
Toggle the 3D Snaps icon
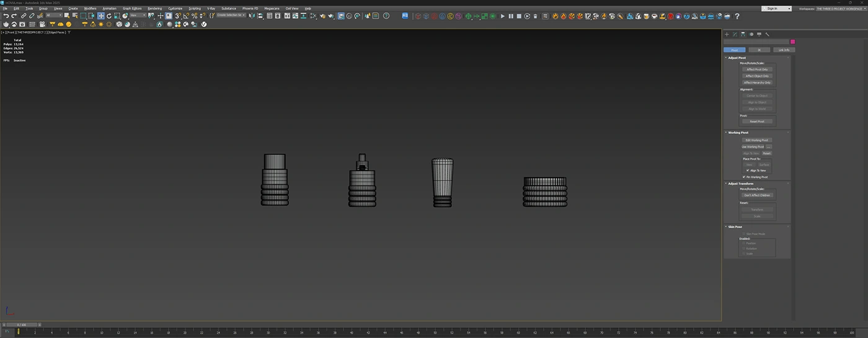[177, 16]
